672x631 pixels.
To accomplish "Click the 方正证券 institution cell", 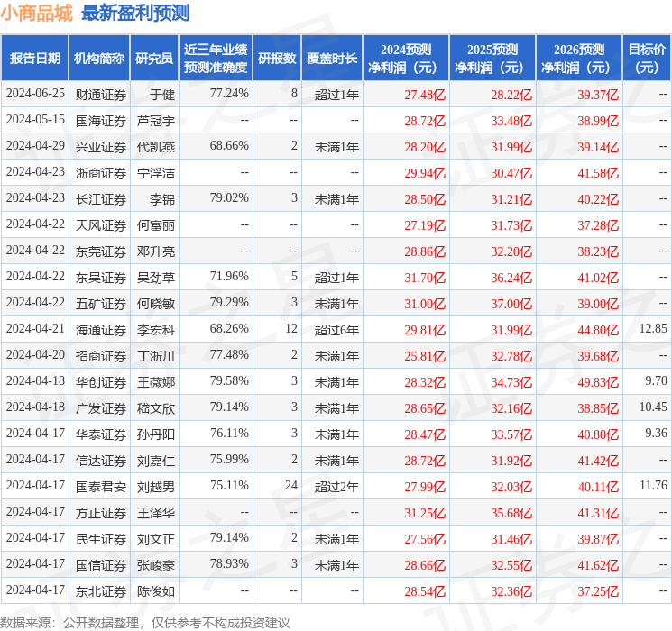I will pyautogui.click(x=101, y=513).
